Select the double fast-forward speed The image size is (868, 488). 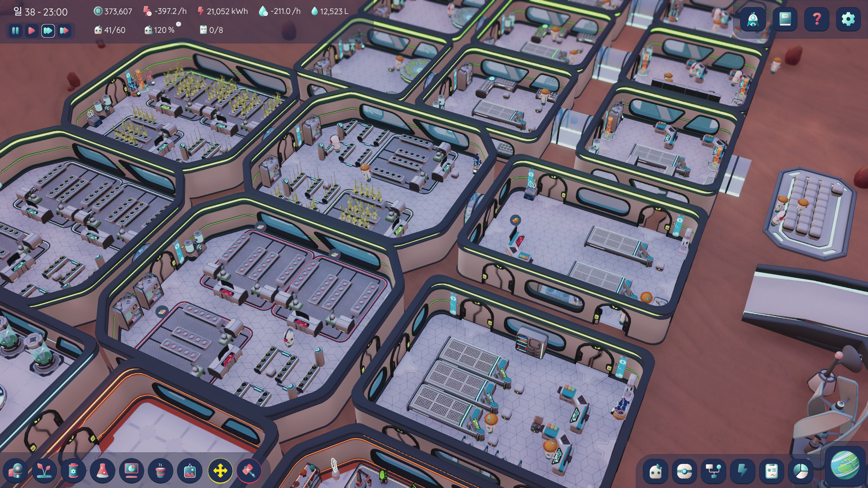(48, 31)
